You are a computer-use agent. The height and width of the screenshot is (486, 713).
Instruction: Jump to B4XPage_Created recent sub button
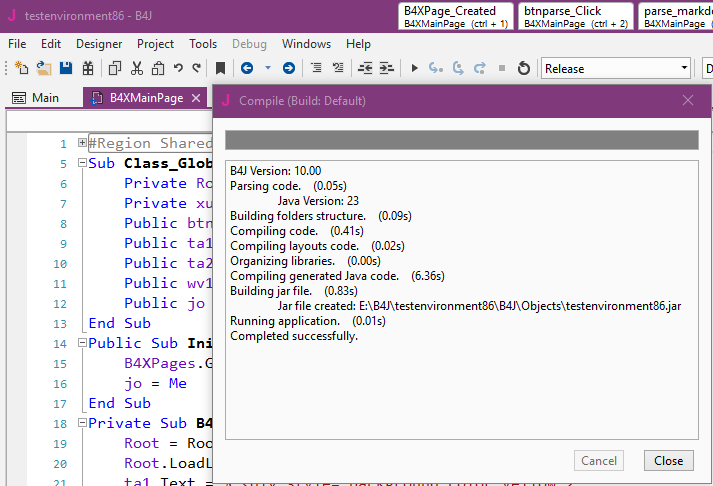click(x=456, y=16)
